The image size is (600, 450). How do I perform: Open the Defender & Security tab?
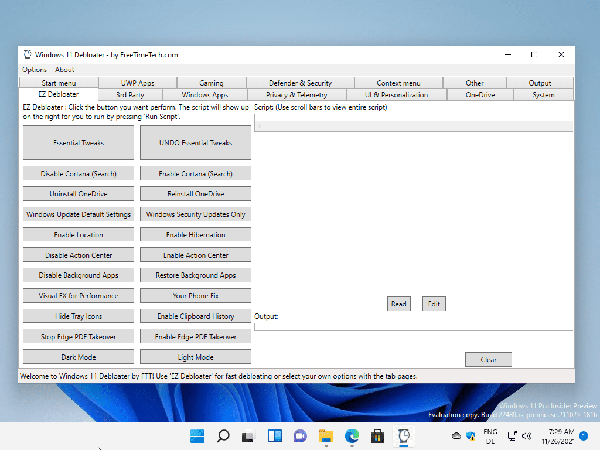tap(300, 83)
